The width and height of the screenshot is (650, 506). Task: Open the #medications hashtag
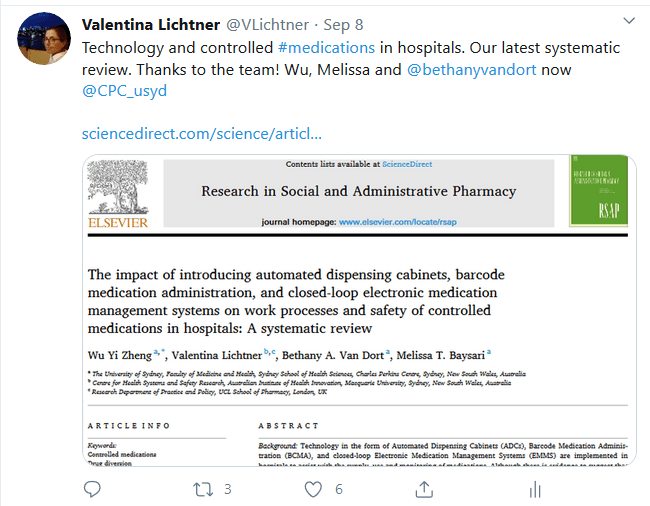(x=326, y=48)
